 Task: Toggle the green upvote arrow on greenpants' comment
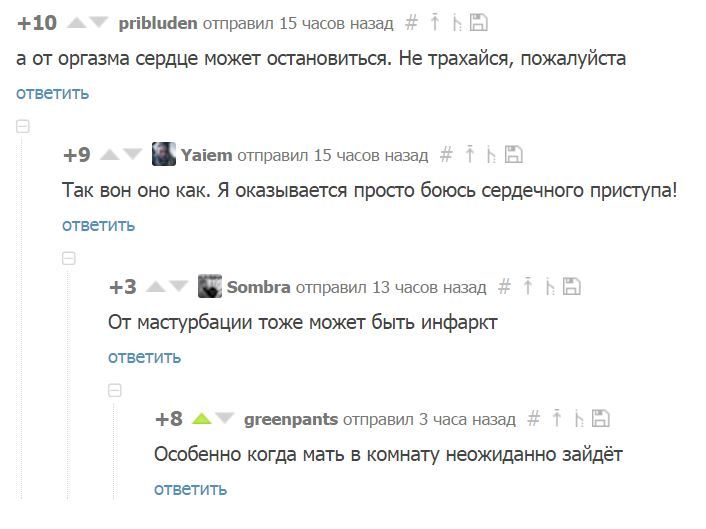201,419
